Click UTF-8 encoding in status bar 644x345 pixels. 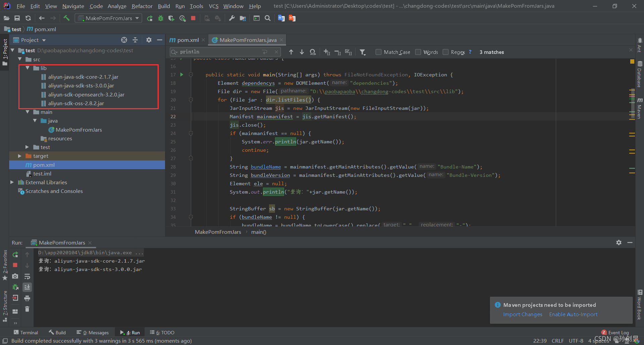tap(576, 341)
